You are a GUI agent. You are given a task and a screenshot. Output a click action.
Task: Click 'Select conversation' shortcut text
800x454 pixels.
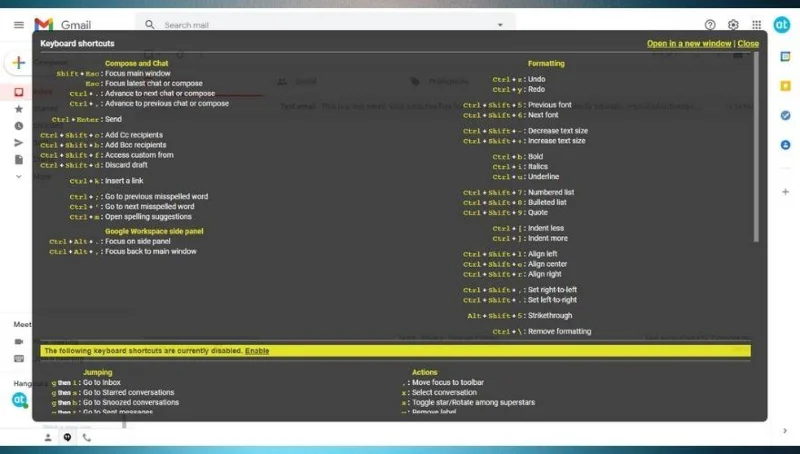click(444, 393)
